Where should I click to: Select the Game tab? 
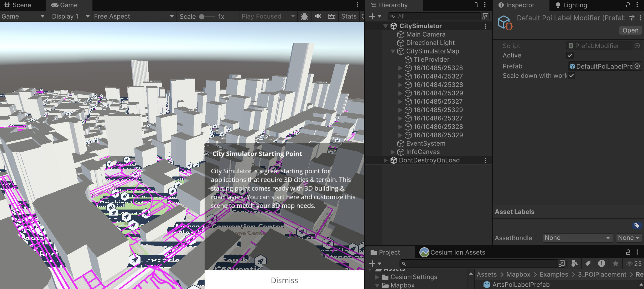click(64, 5)
